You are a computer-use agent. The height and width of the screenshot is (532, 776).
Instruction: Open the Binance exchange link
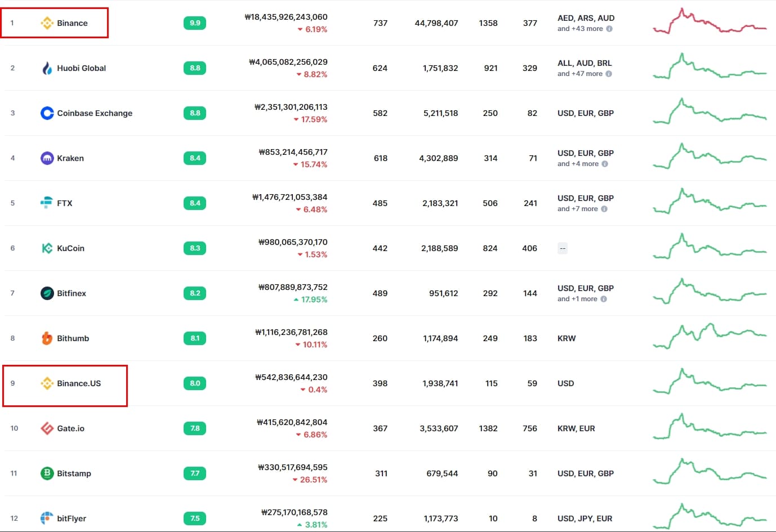point(72,23)
